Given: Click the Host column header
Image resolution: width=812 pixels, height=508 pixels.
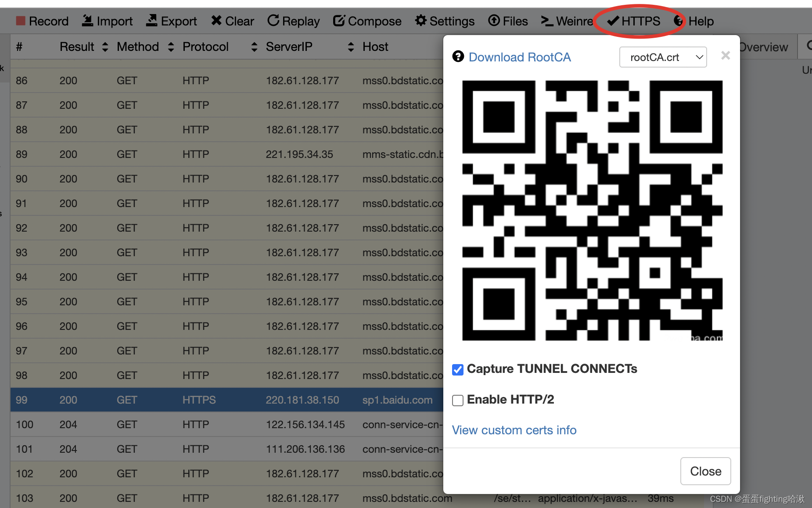Looking at the screenshot, I should (375, 47).
